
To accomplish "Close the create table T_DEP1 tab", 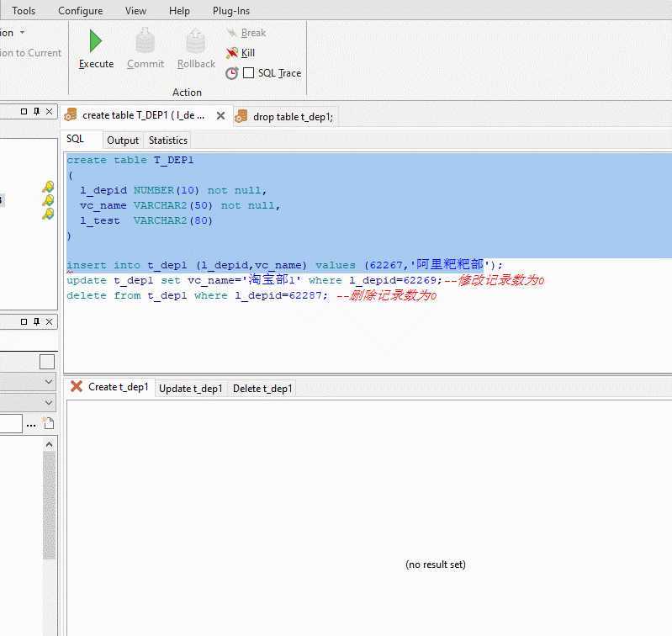I will point(220,116).
